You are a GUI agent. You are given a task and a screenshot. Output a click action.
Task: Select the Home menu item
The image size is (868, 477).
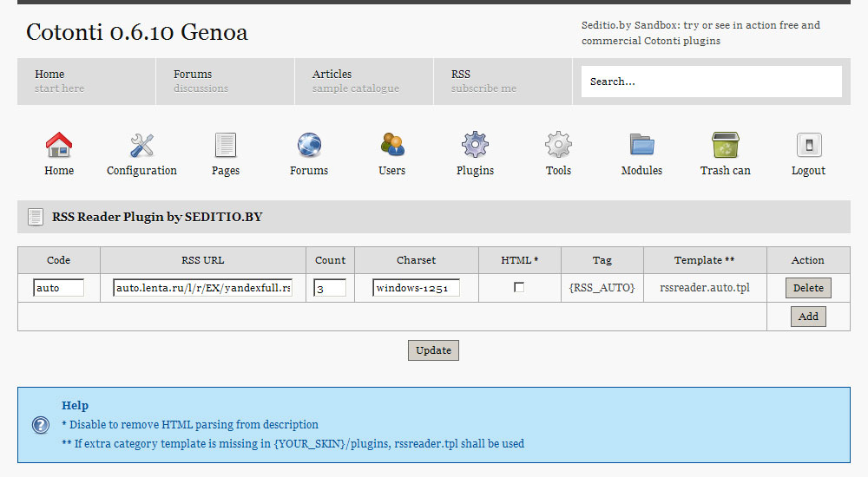click(49, 81)
